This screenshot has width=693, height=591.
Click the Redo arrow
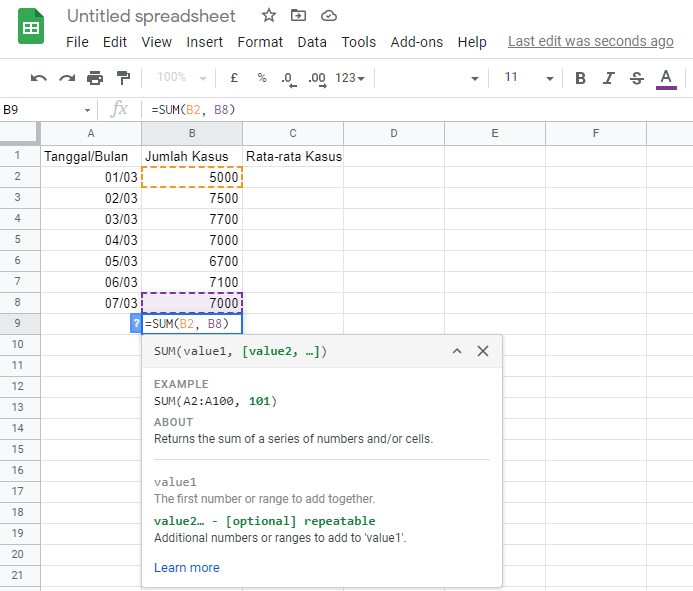pyautogui.click(x=67, y=78)
